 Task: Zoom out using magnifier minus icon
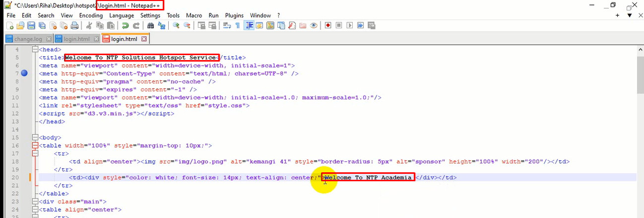click(187, 25)
